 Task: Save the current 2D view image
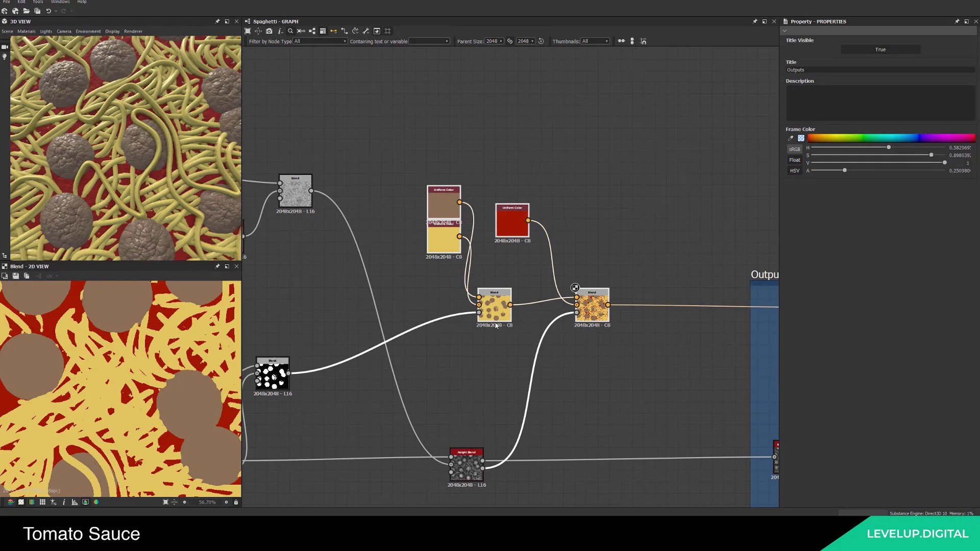click(16, 275)
